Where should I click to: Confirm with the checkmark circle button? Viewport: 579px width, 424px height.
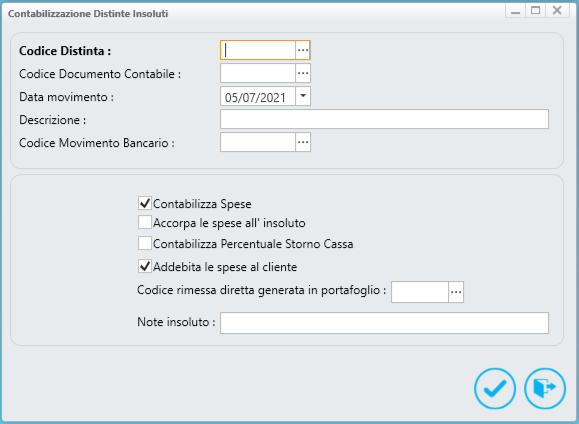[495, 388]
